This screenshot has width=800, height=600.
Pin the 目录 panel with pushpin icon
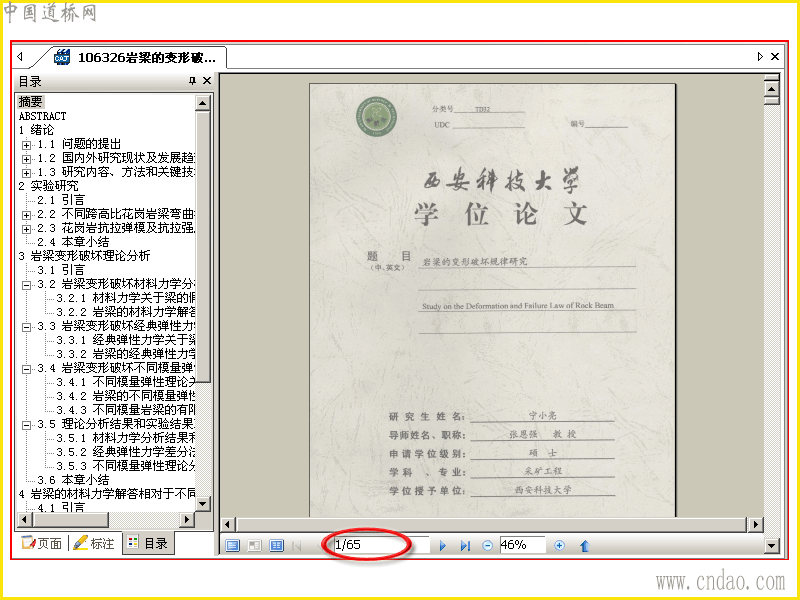click(192, 81)
